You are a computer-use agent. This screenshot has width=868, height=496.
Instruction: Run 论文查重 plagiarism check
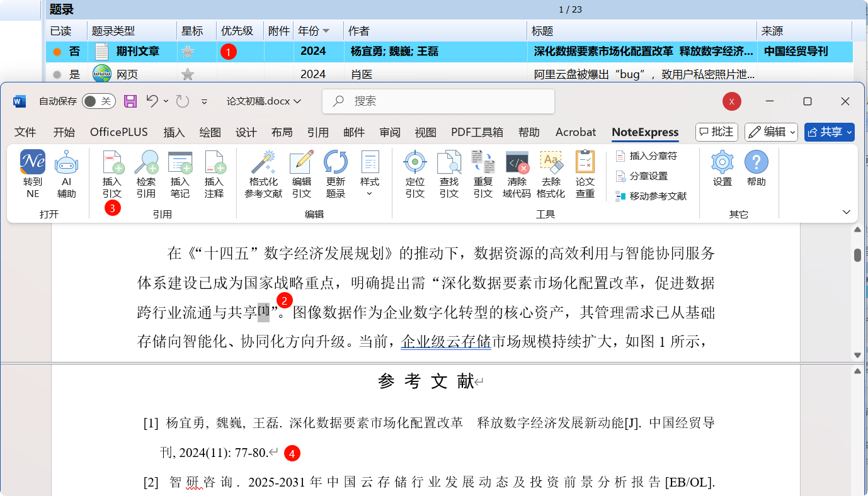585,174
